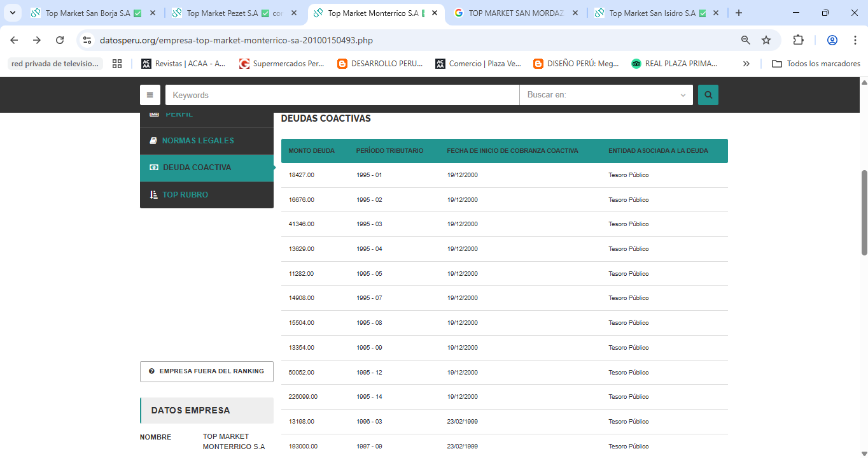
Task: Go forward to next page
Action: click(37, 40)
